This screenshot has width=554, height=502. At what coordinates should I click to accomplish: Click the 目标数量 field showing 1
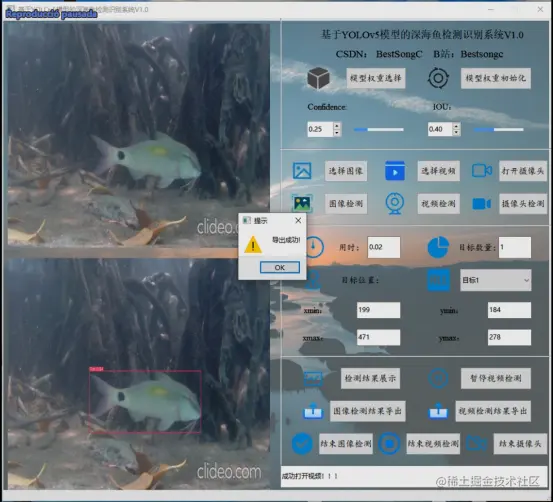[514, 247]
